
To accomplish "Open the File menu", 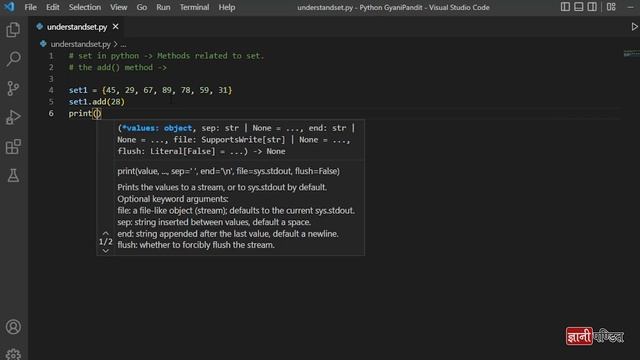I will (x=30, y=7).
